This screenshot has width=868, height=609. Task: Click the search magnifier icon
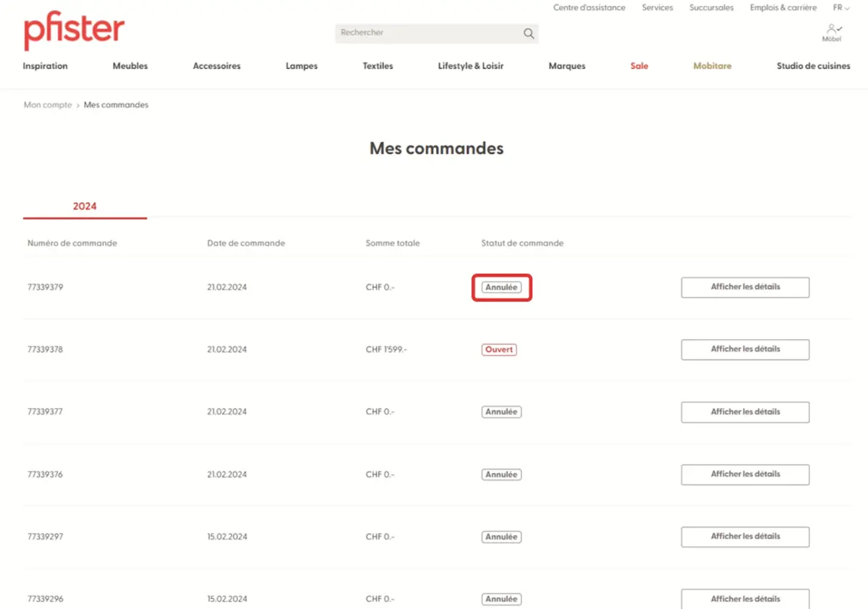(x=529, y=33)
